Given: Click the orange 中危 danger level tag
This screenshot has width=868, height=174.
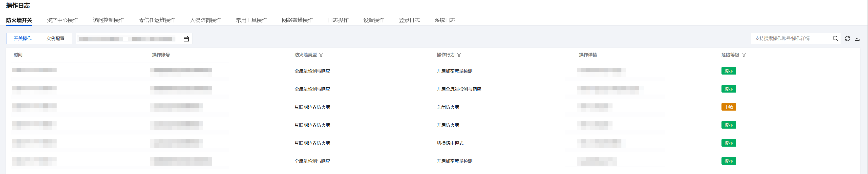Looking at the screenshot, I should click(x=728, y=107).
